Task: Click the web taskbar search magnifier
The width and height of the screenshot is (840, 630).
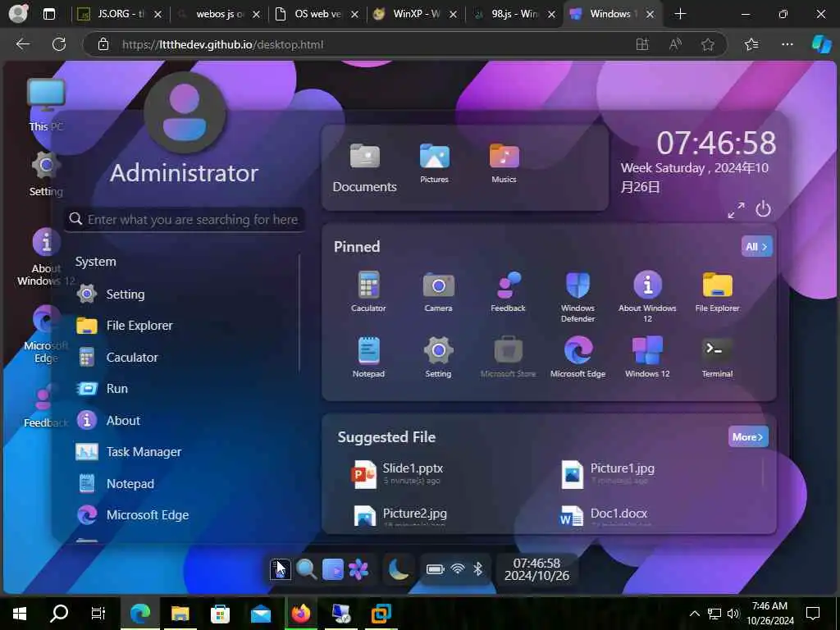Action: (x=307, y=569)
